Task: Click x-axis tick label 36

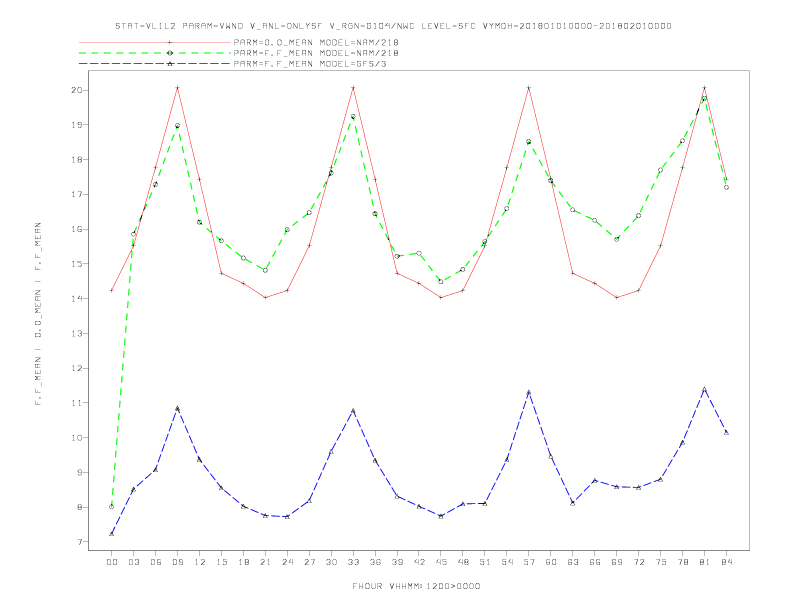Action: click(x=375, y=562)
